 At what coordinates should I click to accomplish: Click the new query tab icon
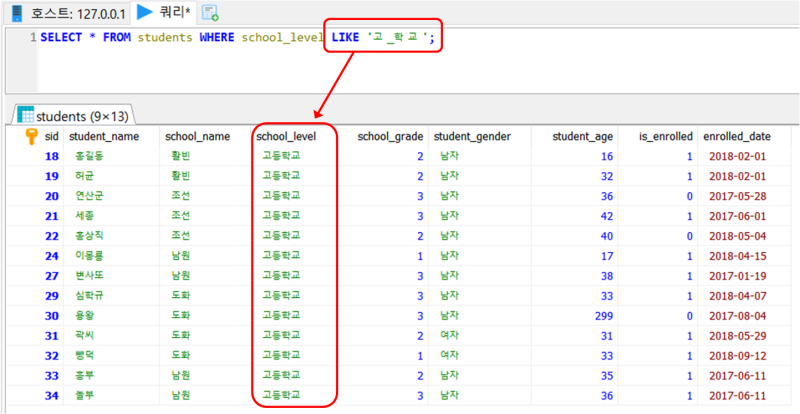click(x=210, y=13)
